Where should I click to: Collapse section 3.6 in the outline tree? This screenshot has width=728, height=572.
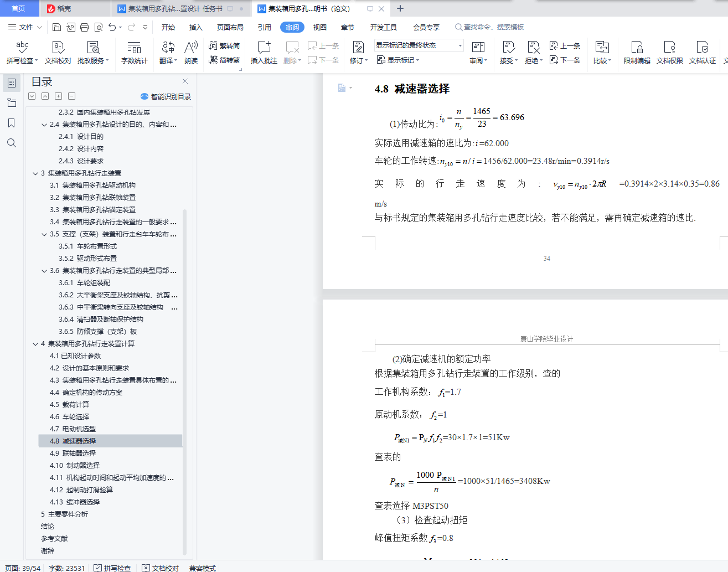[x=44, y=271]
